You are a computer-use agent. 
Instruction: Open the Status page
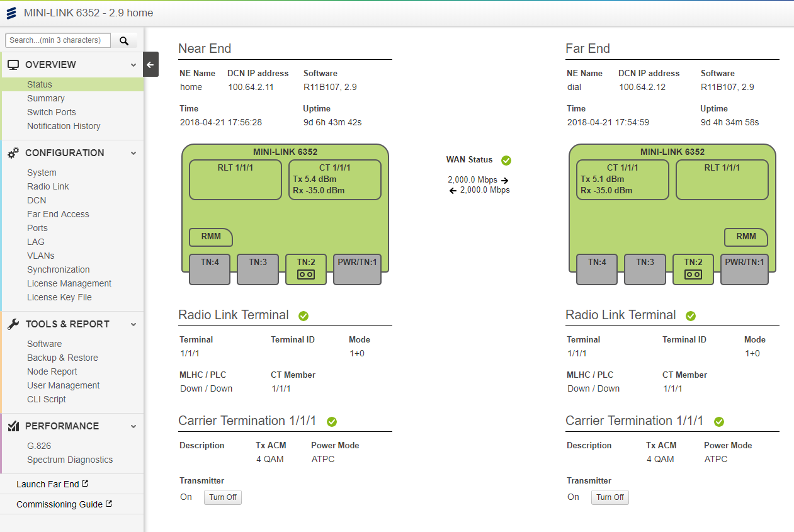[x=40, y=84]
